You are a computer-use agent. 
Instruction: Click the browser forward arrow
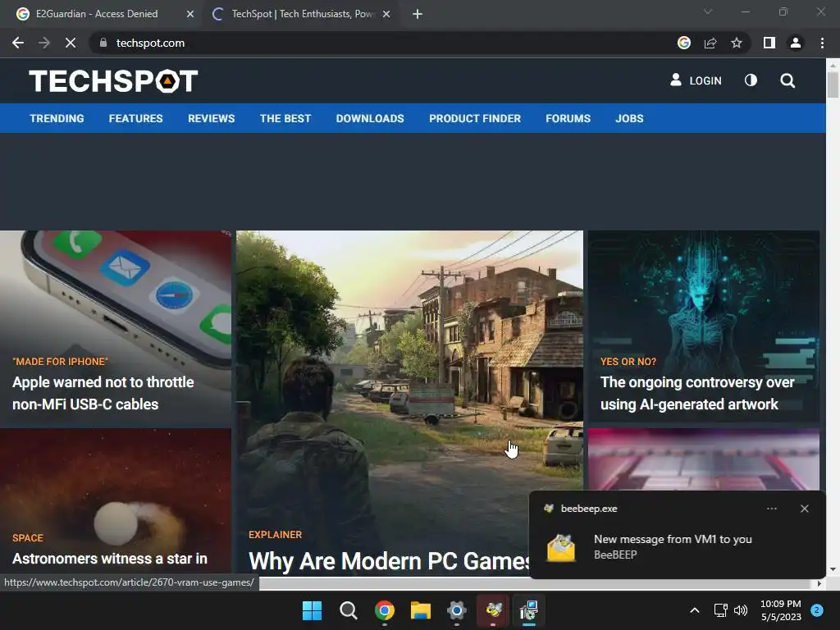pyautogui.click(x=44, y=43)
